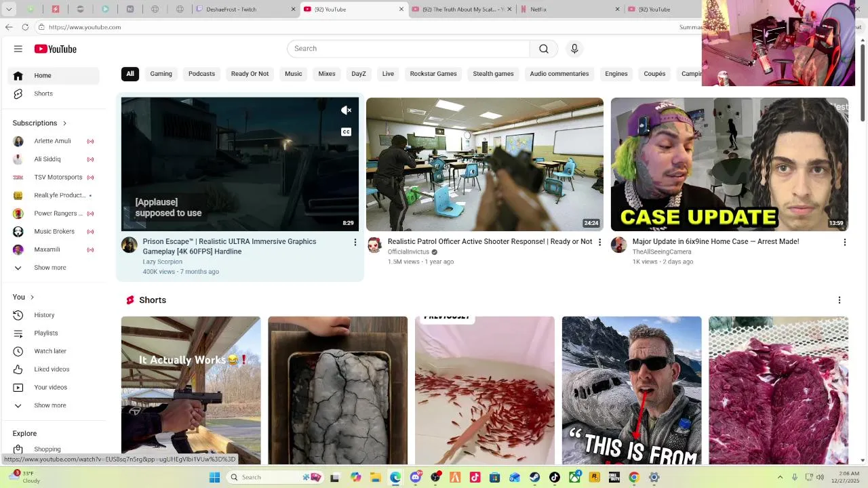Open Settings gear in the taskbar
The width and height of the screenshot is (868, 488).
click(x=654, y=477)
